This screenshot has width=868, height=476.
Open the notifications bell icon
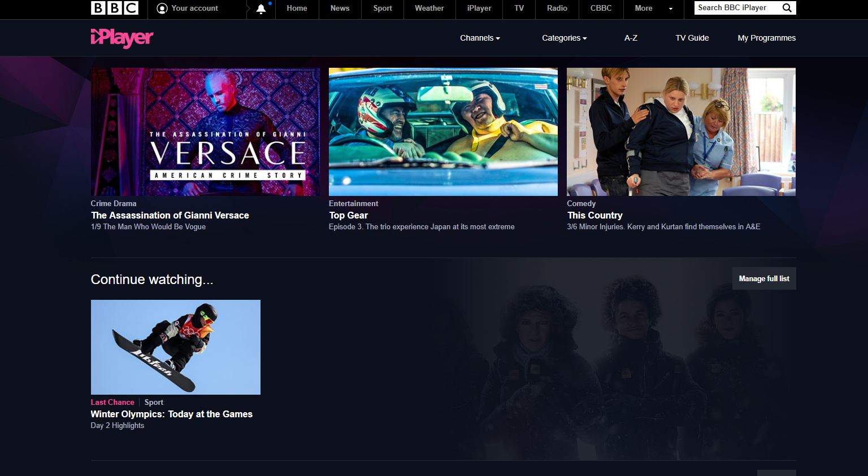pyautogui.click(x=261, y=8)
